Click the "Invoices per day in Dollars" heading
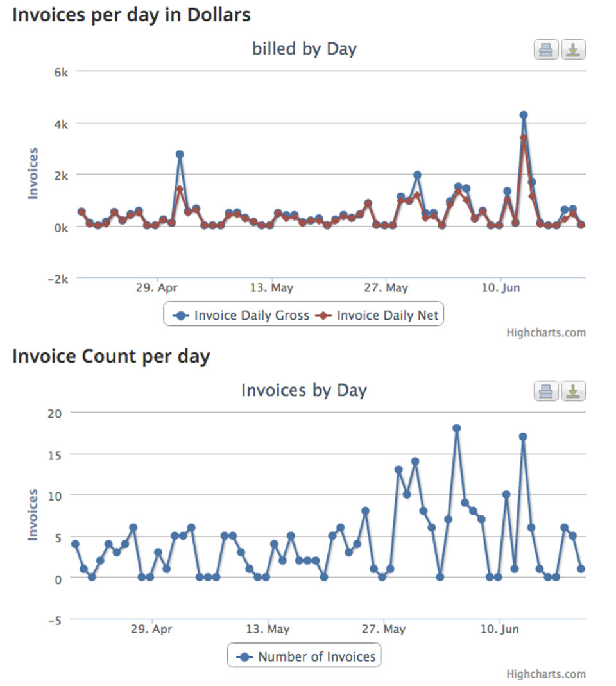 coord(132,15)
